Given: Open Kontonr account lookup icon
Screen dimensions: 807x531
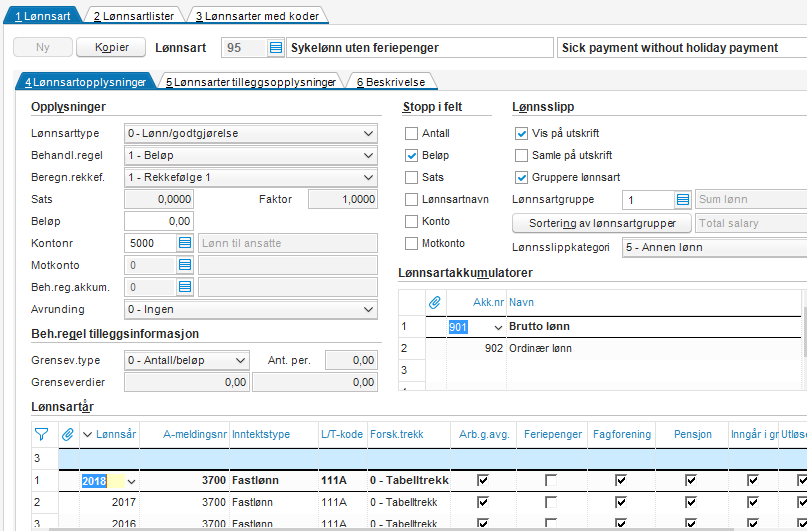Looking at the screenshot, I should (x=185, y=243).
